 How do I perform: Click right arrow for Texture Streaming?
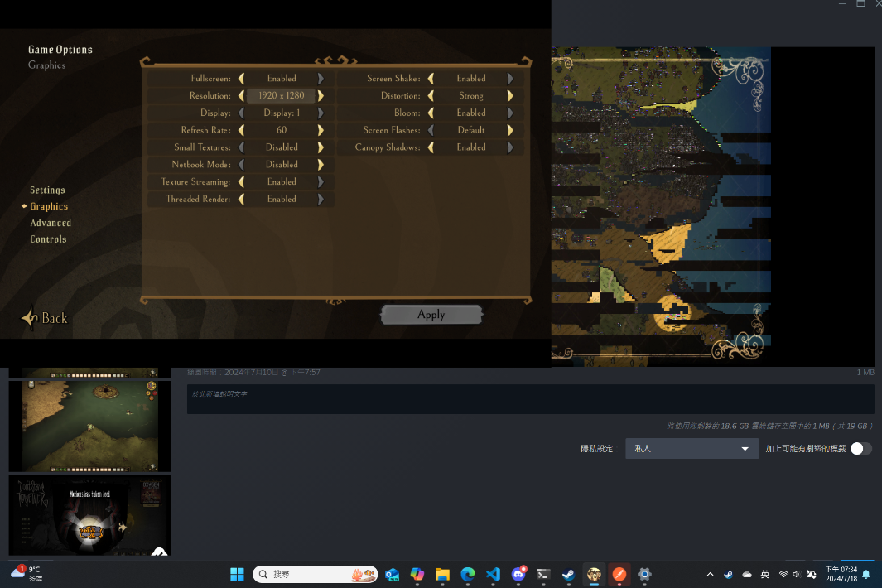coord(321,181)
